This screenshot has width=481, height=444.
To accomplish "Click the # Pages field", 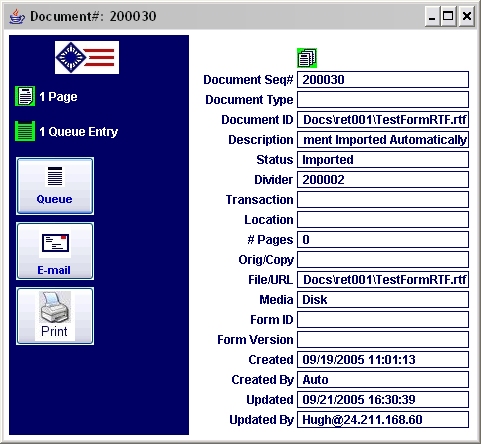I will coord(383,240).
